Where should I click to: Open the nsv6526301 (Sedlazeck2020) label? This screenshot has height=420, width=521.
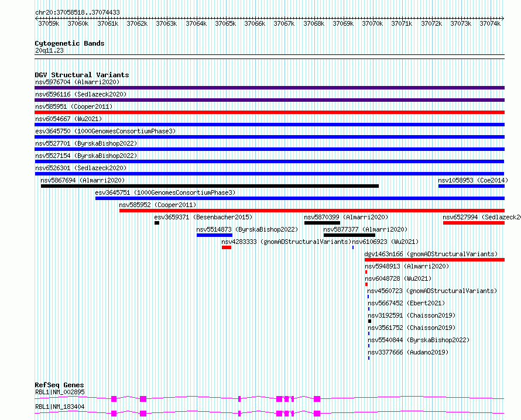point(81,168)
